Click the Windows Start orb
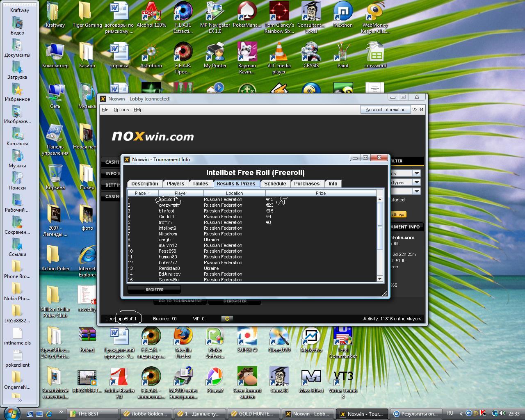Screen dimensions: 525x420 [x=11, y=413]
